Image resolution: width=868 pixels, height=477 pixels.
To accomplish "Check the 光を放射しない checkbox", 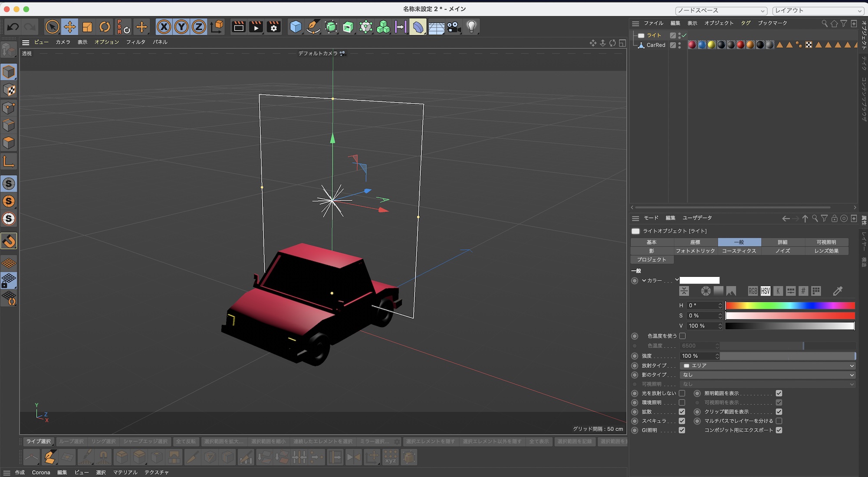I will [x=682, y=393].
